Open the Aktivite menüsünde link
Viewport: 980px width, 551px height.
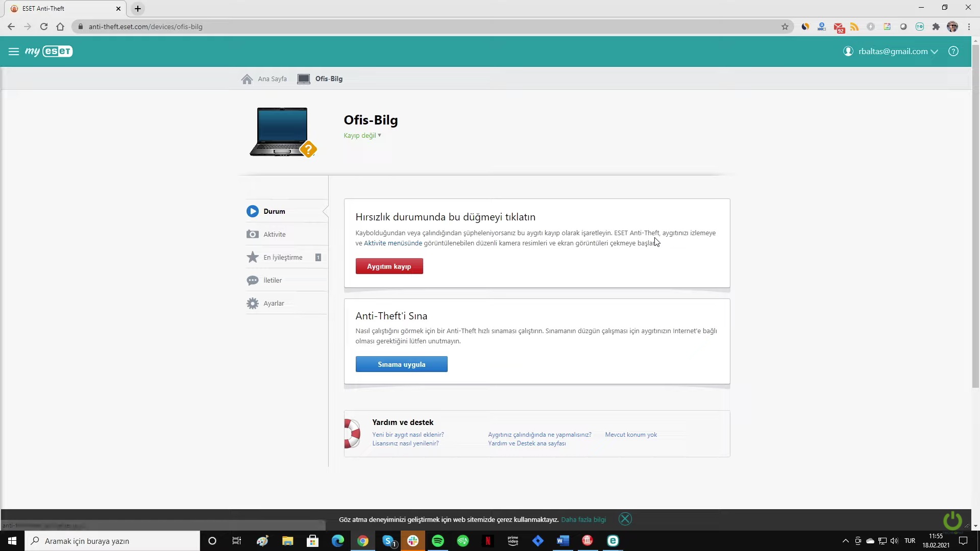pyautogui.click(x=393, y=243)
